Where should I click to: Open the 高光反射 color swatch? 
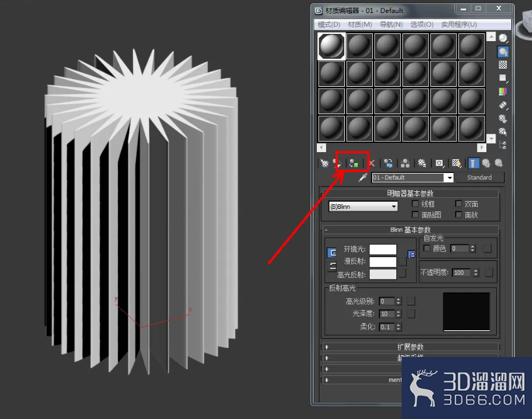pyautogui.click(x=383, y=274)
